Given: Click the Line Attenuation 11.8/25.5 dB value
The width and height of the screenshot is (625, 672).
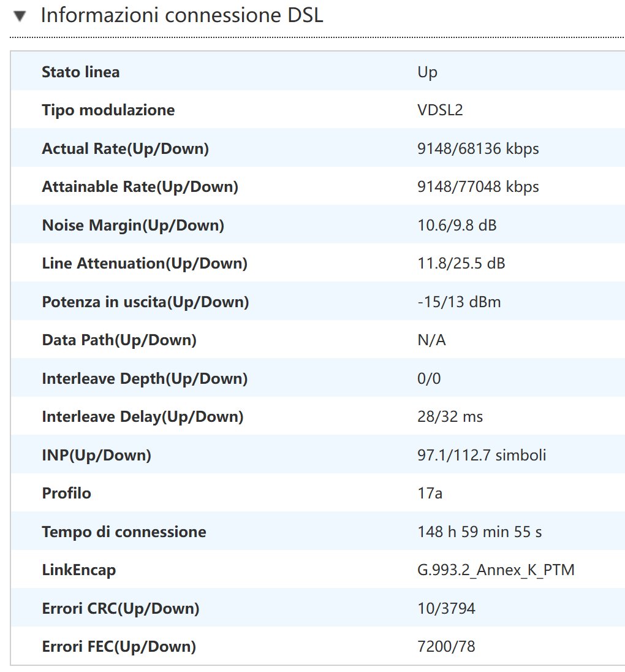Looking at the screenshot, I should click(x=461, y=264).
